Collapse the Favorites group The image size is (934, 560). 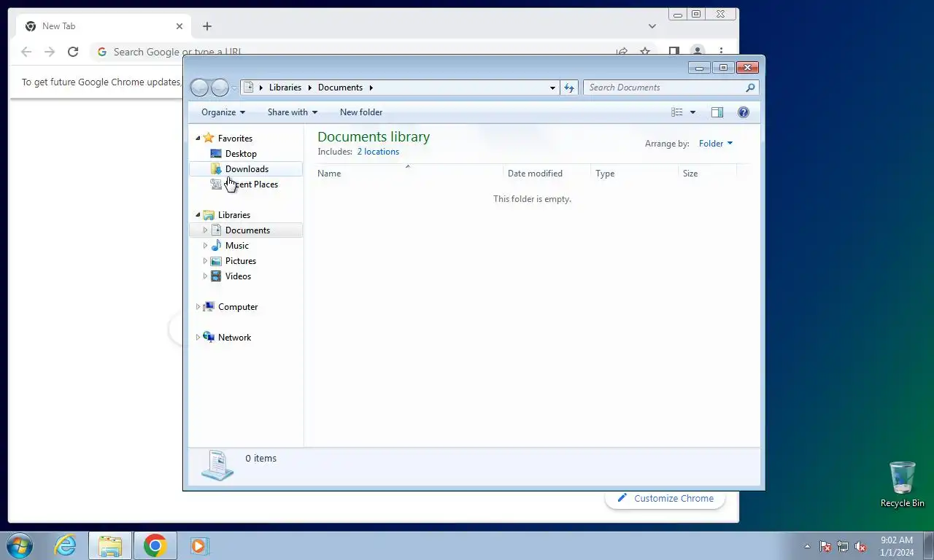point(198,139)
